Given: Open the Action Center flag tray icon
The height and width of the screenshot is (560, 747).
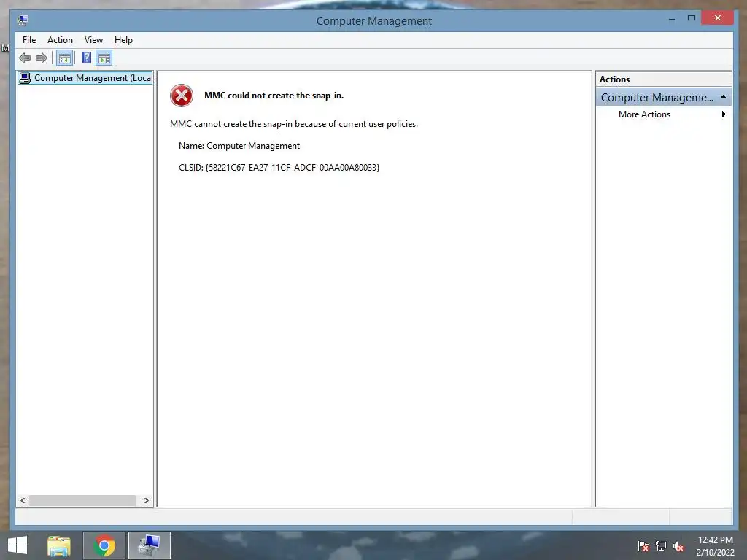Looking at the screenshot, I should pyautogui.click(x=643, y=546).
